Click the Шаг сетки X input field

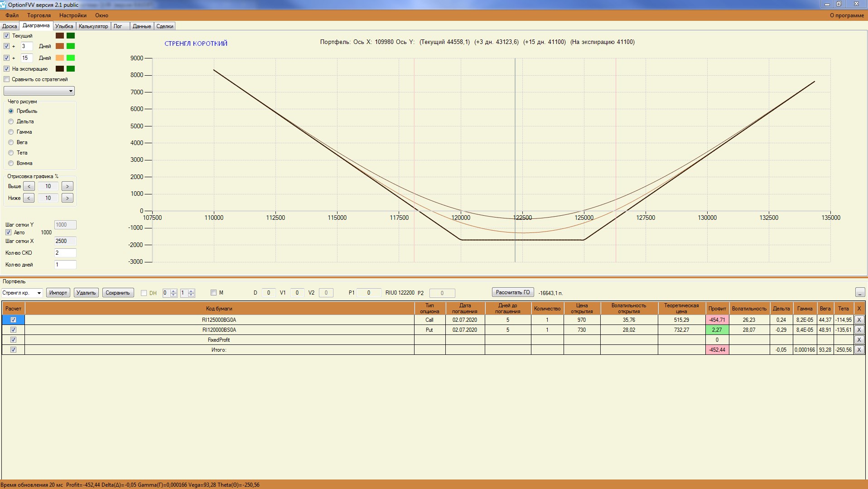(65, 241)
